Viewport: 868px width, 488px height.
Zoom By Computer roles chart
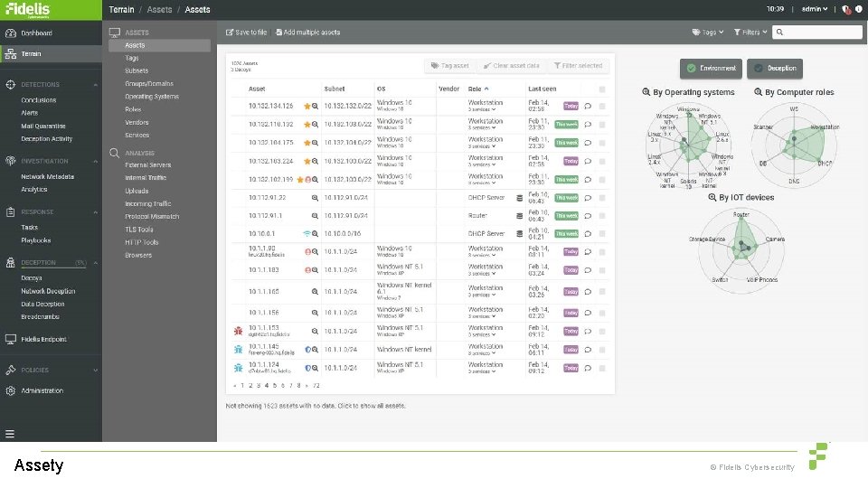point(758,92)
